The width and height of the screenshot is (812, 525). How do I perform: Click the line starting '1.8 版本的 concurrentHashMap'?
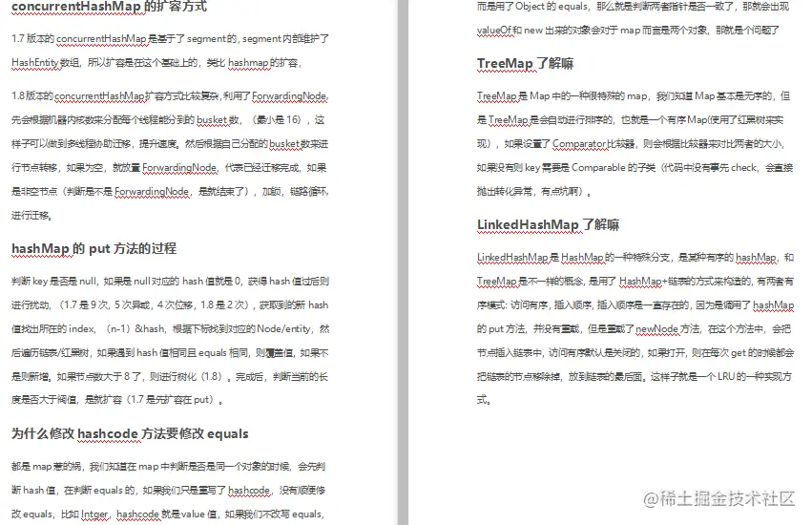coord(170,96)
